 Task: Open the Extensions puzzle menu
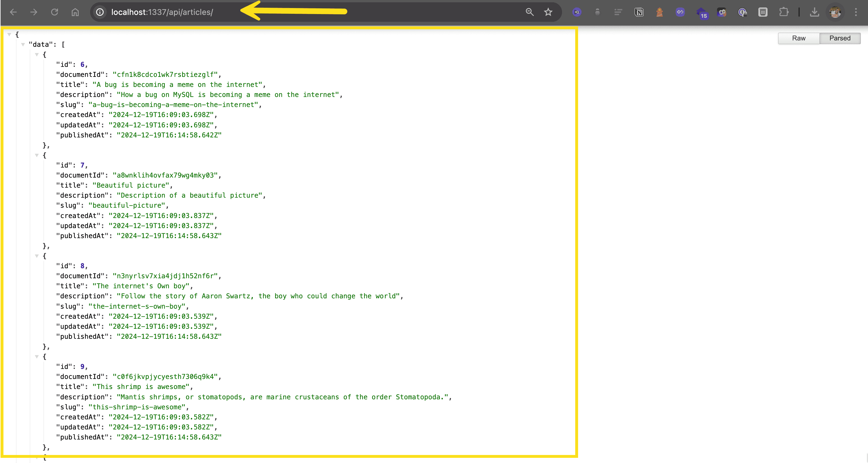(784, 12)
